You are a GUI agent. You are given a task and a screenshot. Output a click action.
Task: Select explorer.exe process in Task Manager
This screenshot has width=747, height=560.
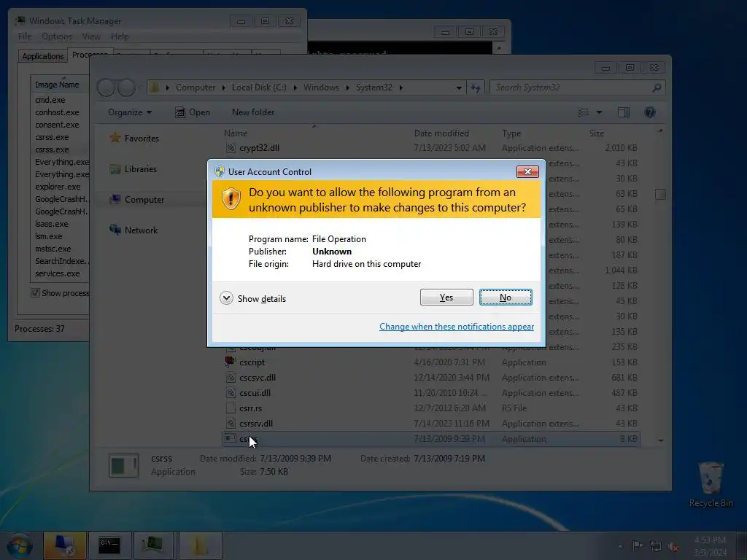click(x=58, y=187)
